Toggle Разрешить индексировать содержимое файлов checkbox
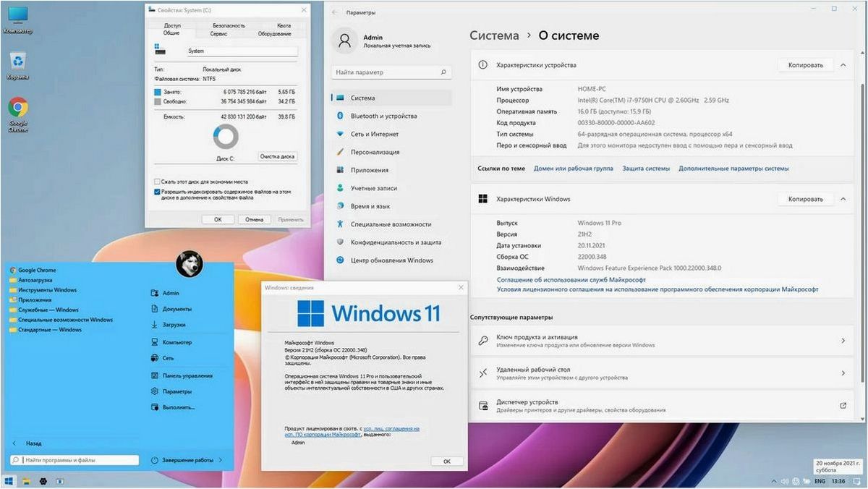 click(158, 192)
